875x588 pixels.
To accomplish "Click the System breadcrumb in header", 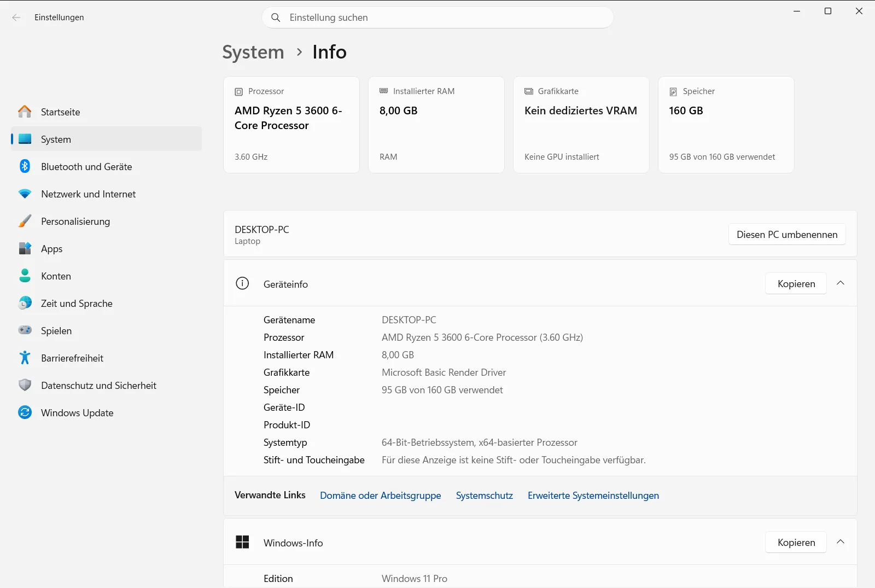I will click(x=253, y=52).
